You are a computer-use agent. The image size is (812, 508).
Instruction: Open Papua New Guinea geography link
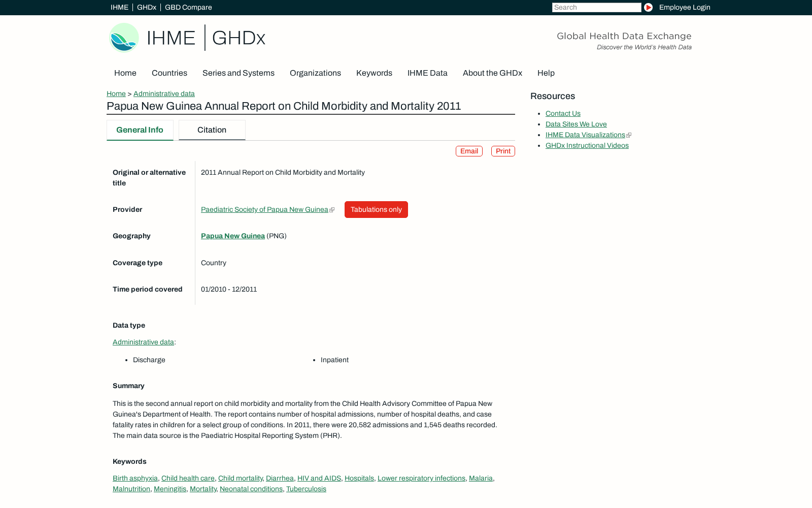point(233,236)
